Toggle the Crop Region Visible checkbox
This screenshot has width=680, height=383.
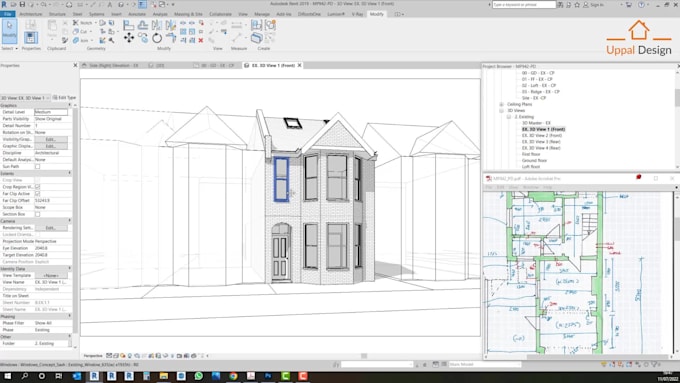click(37, 187)
